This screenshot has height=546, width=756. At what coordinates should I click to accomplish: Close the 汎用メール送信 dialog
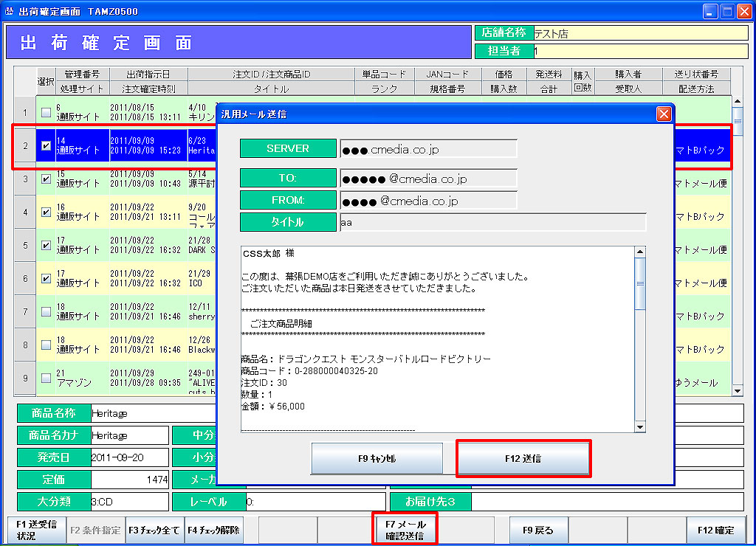pos(664,114)
